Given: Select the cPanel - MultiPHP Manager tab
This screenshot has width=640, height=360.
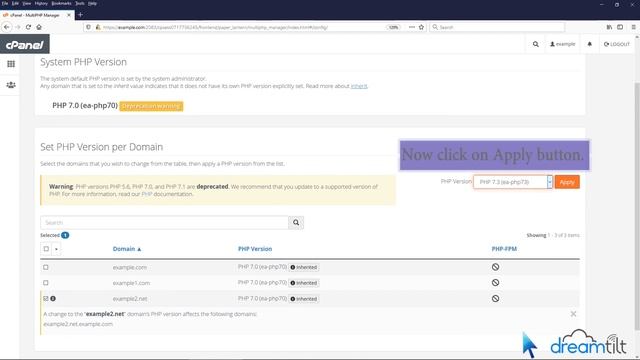Looking at the screenshot, I should click(37, 15).
